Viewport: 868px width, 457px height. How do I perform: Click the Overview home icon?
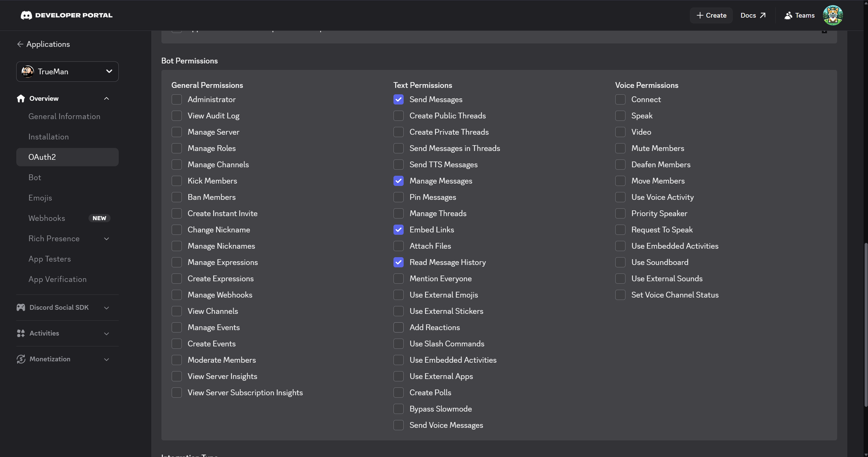[21, 98]
